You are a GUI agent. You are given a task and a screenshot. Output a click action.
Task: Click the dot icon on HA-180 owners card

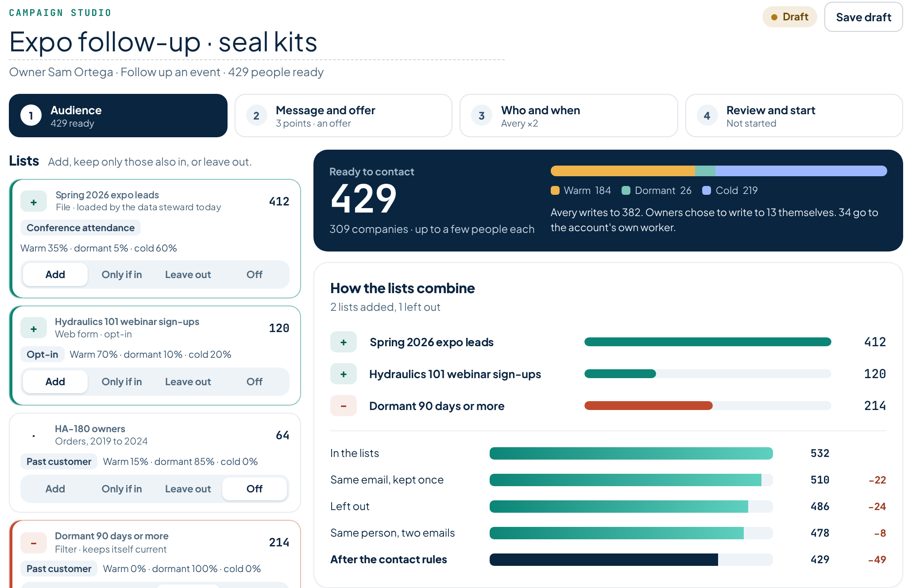tap(34, 436)
